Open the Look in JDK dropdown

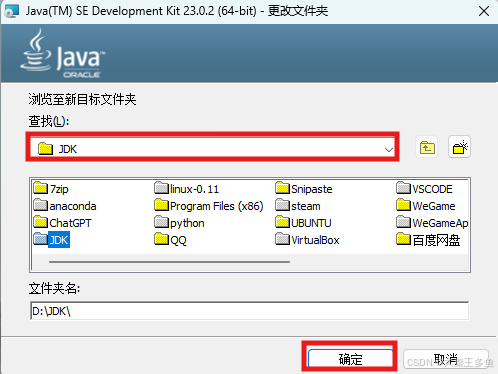tap(212, 148)
